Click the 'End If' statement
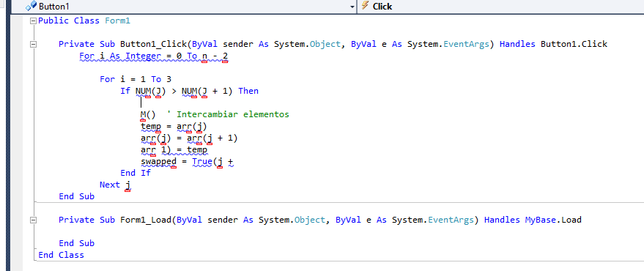 click(136, 173)
